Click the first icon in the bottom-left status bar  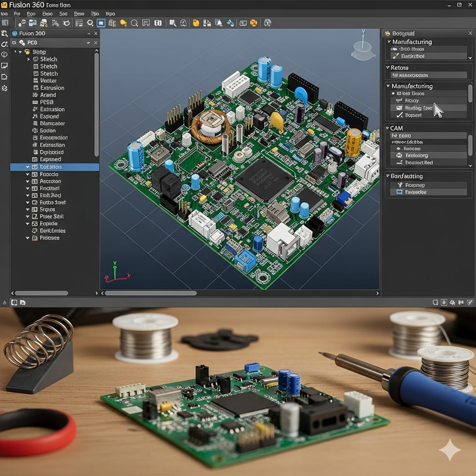click(14, 302)
